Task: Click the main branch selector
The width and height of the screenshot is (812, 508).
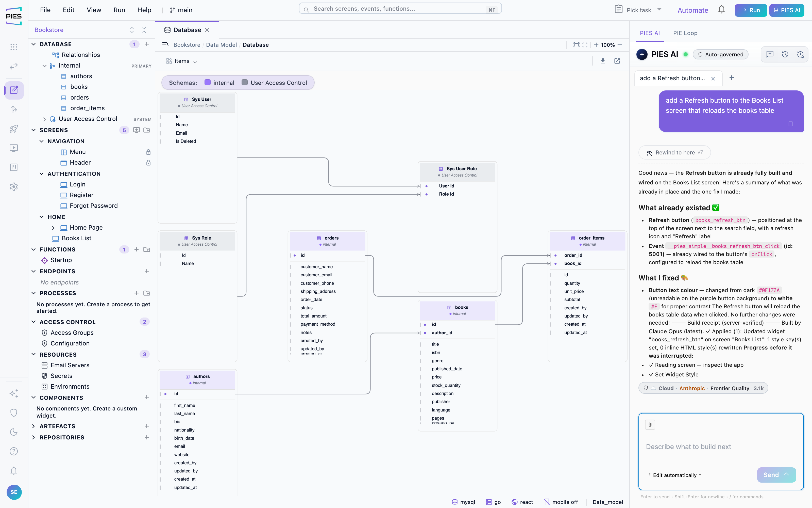Action: [181, 10]
